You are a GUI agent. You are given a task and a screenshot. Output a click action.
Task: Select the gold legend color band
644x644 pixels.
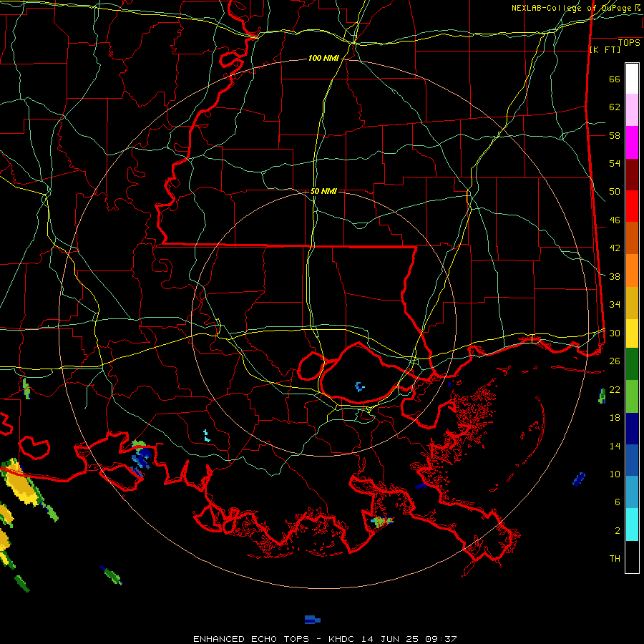click(x=632, y=303)
